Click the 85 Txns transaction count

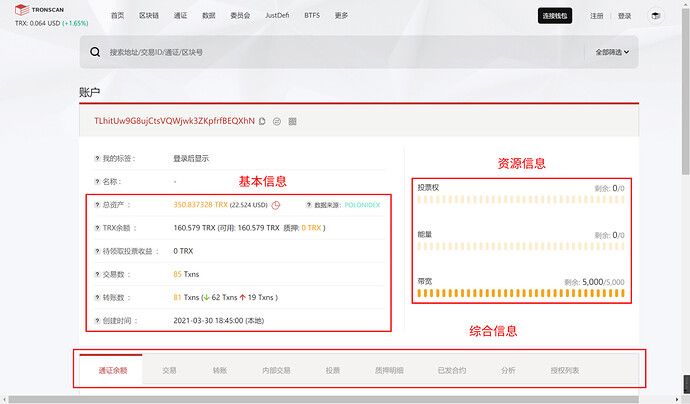pyautogui.click(x=186, y=274)
